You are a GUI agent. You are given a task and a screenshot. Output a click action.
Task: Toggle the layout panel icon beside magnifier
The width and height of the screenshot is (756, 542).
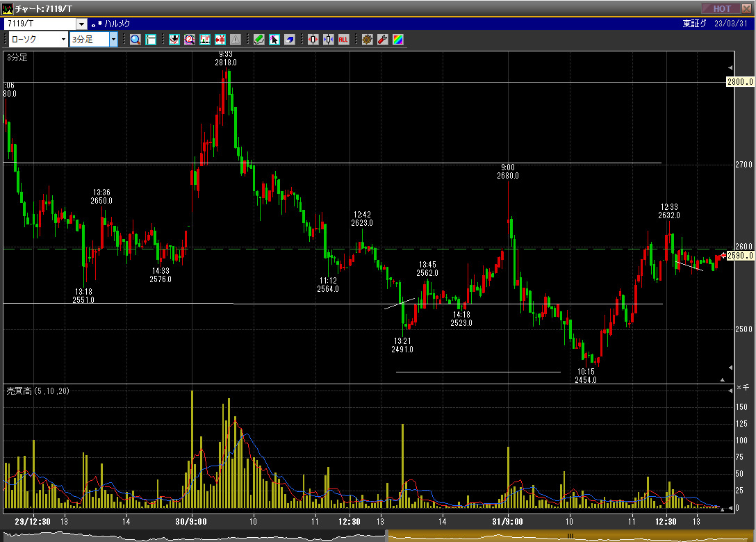pyautogui.click(x=150, y=40)
